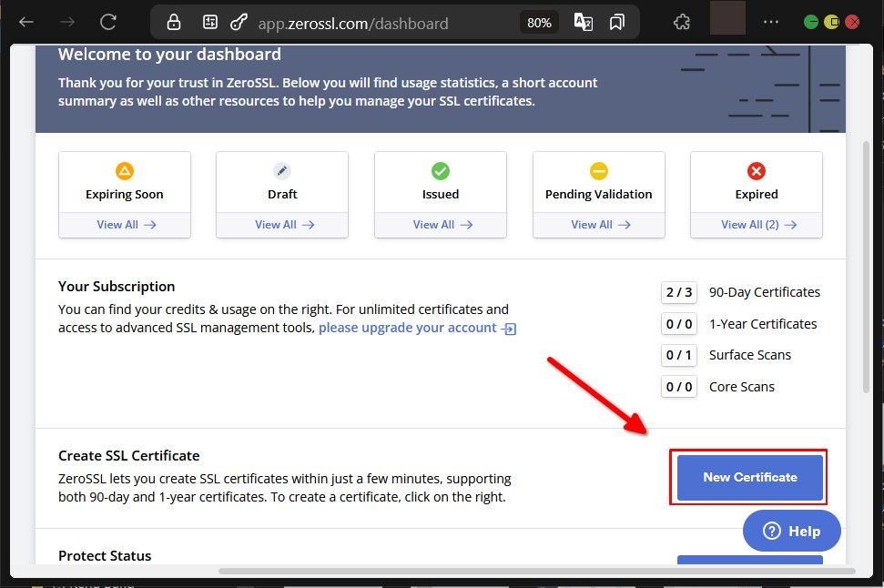
Task: Reload the page with the refresh icon
Action: click(x=108, y=23)
